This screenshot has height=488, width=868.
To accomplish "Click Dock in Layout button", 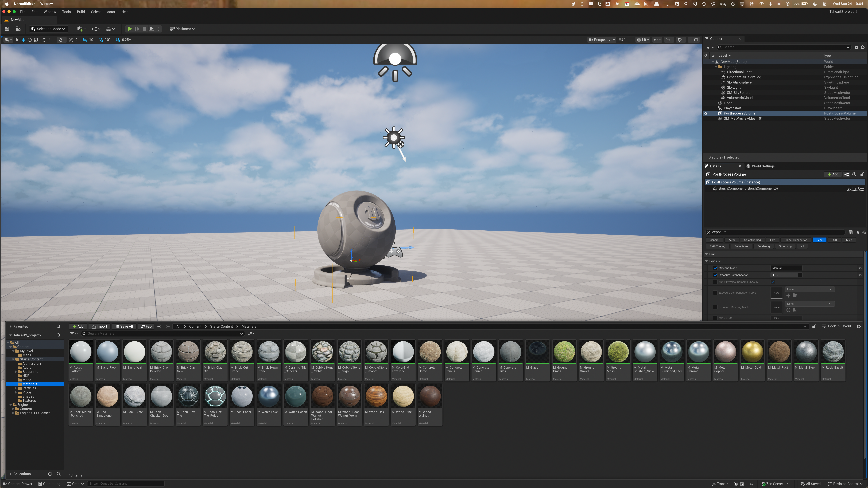I will (x=836, y=327).
